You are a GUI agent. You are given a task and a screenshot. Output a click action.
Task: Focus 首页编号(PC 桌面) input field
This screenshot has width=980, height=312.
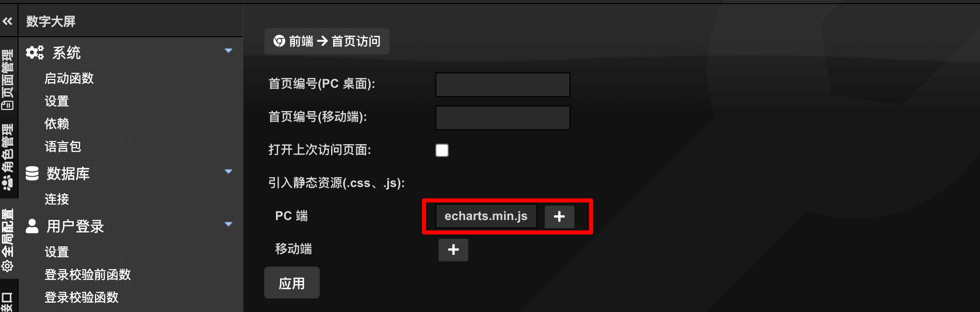503,84
